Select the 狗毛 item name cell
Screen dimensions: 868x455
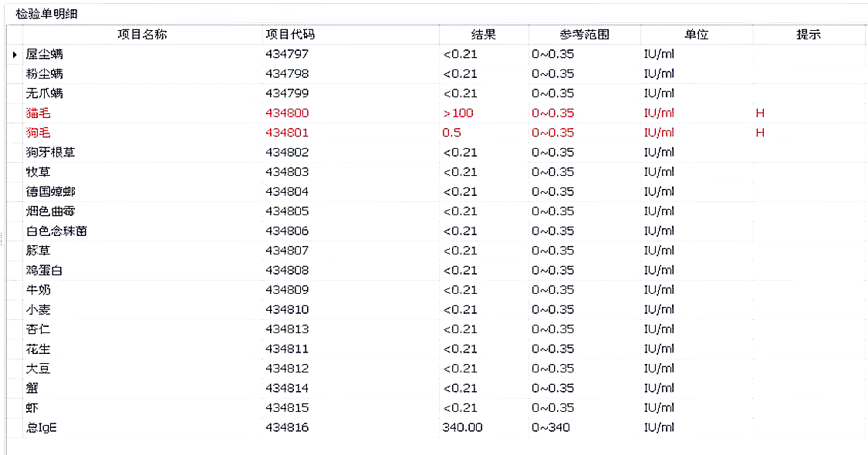38,133
